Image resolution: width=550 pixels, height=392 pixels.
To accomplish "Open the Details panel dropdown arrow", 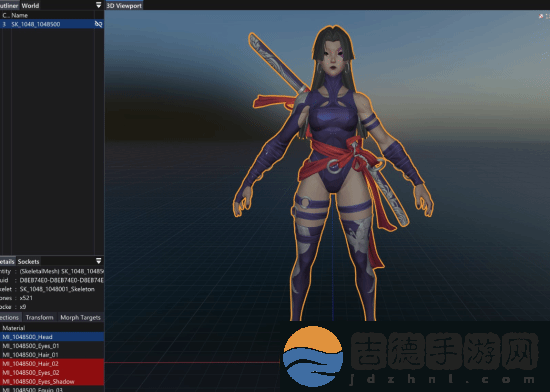I will (x=99, y=261).
